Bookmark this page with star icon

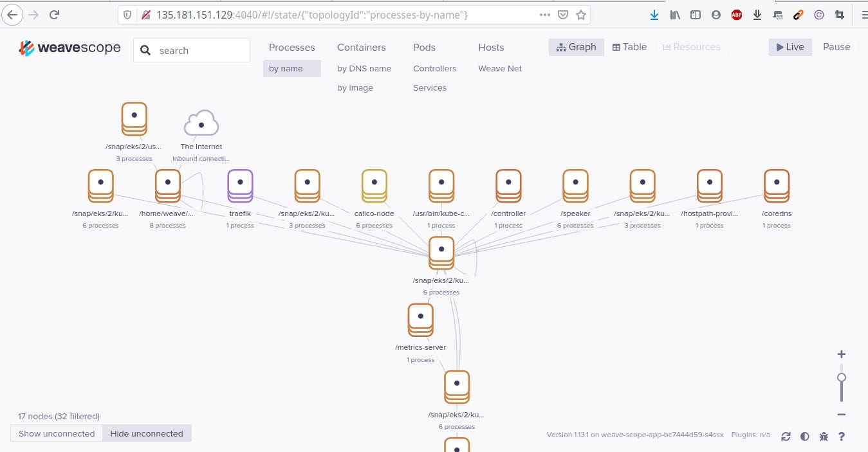point(580,14)
